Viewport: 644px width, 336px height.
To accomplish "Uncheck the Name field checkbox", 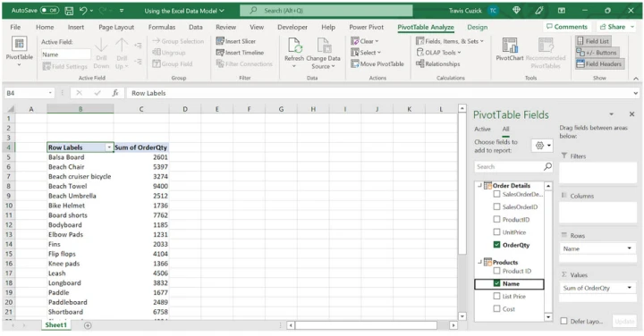I will coord(496,283).
